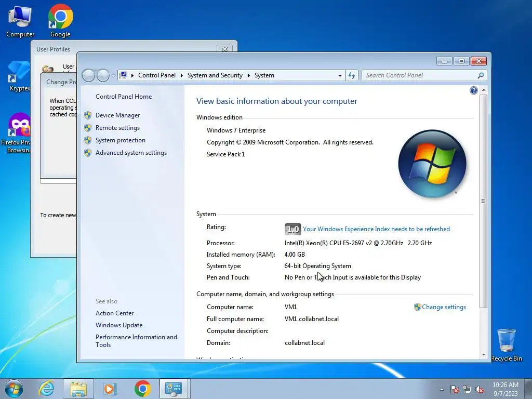Click the scrollbar down arrow
The width and height of the screenshot is (532, 399).
click(484, 355)
